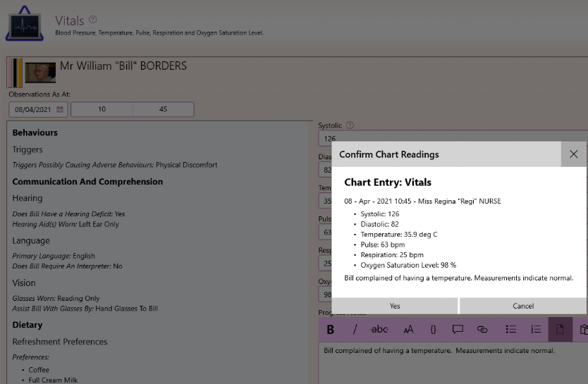The height and width of the screenshot is (384, 588).
Task: Click the Vision subheading
Action: pos(24,283)
